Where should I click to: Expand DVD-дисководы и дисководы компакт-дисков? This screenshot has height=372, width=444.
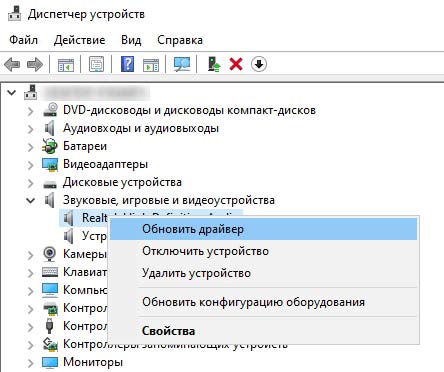[31, 111]
